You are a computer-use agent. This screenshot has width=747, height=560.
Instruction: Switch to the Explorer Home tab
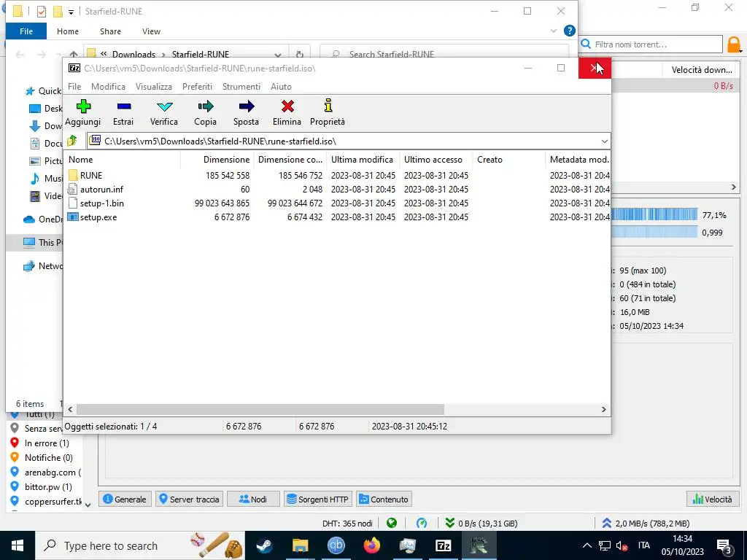pyautogui.click(x=68, y=31)
